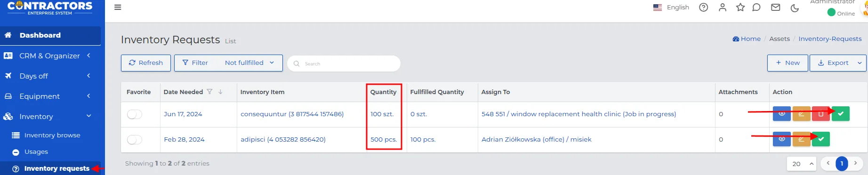View the consequuntur request with eye icon
This screenshot has width=868, height=175.
[x=781, y=114]
